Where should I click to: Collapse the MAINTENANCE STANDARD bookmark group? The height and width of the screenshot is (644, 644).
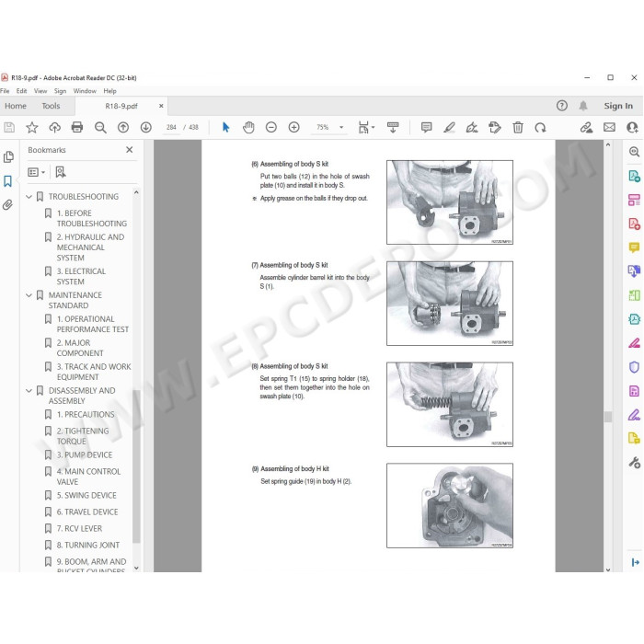29,295
